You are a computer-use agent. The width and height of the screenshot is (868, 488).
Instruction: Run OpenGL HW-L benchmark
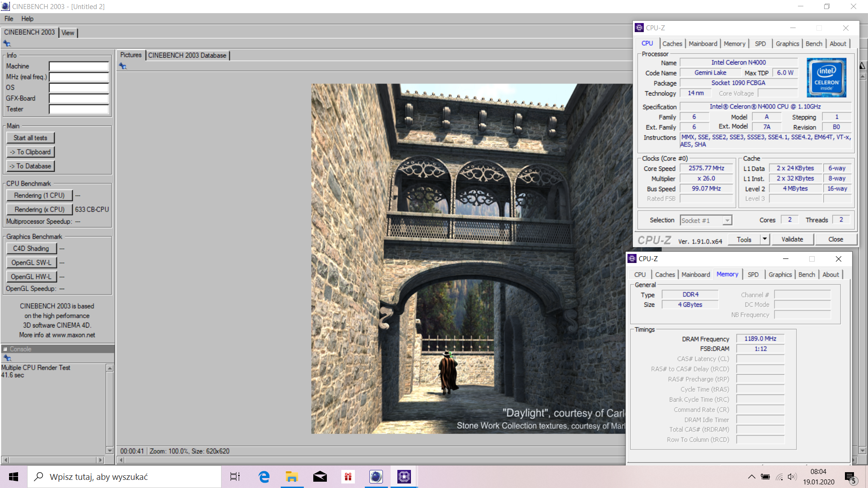[31, 276]
